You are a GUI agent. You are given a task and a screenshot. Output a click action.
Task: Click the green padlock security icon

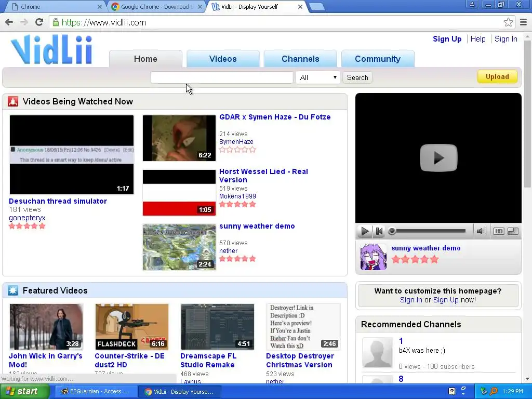coord(56,22)
